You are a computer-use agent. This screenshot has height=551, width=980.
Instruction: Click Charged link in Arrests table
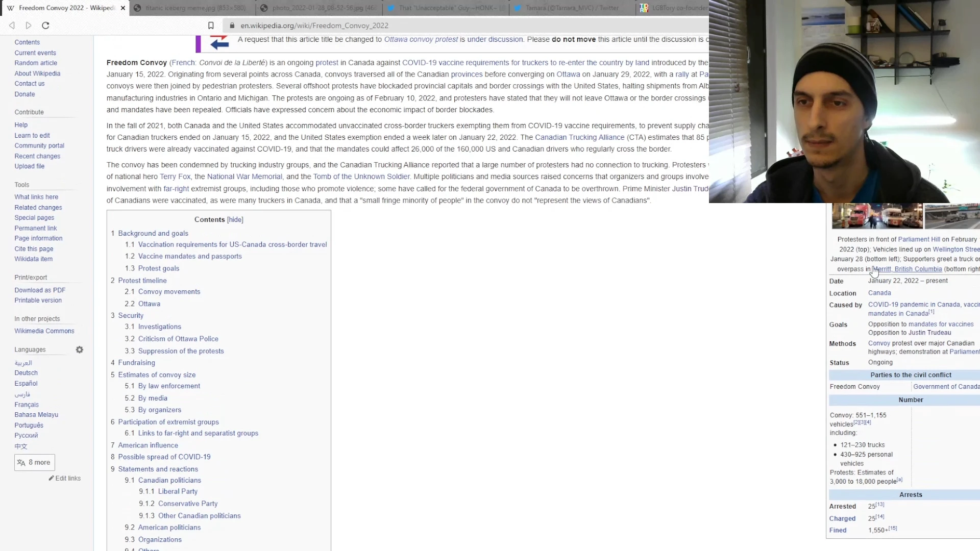[x=842, y=518]
